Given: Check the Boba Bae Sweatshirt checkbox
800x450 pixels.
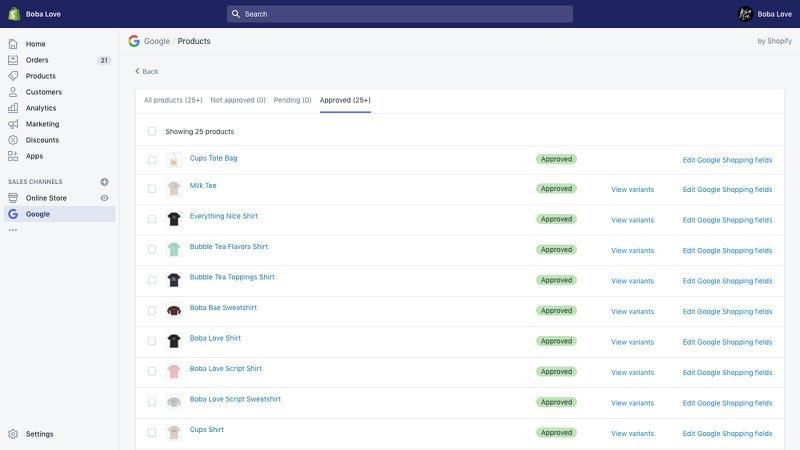Looking at the screenshot, I should (x=152, y=311).
